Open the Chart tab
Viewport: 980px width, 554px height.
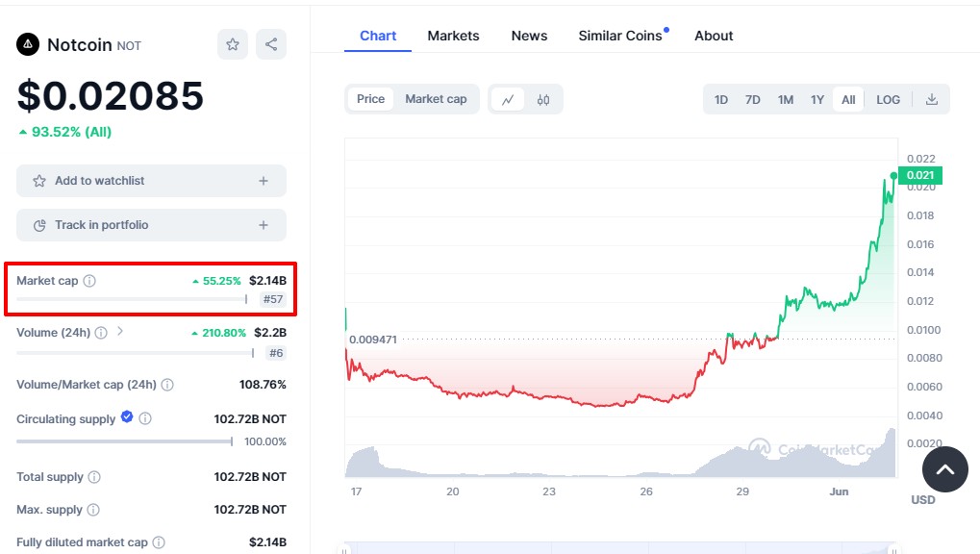point(378,36)
